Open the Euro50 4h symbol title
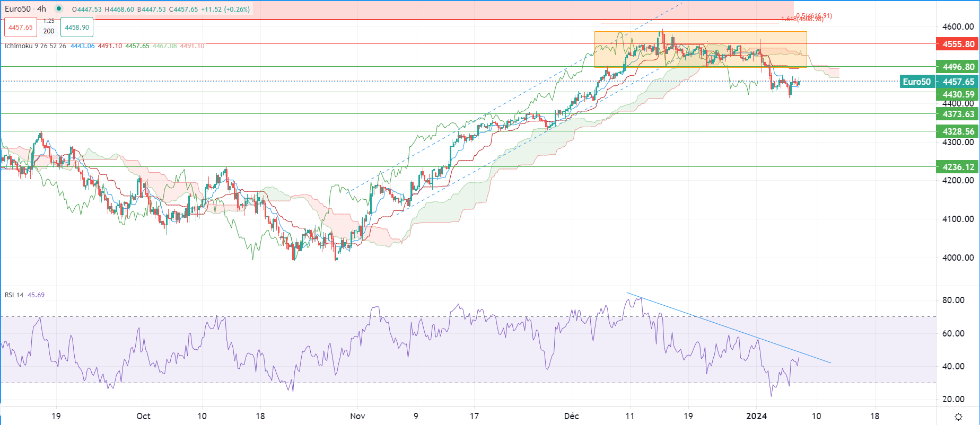Image resolution: width=980 pixels, height=425 pixels. pos(25,9)
